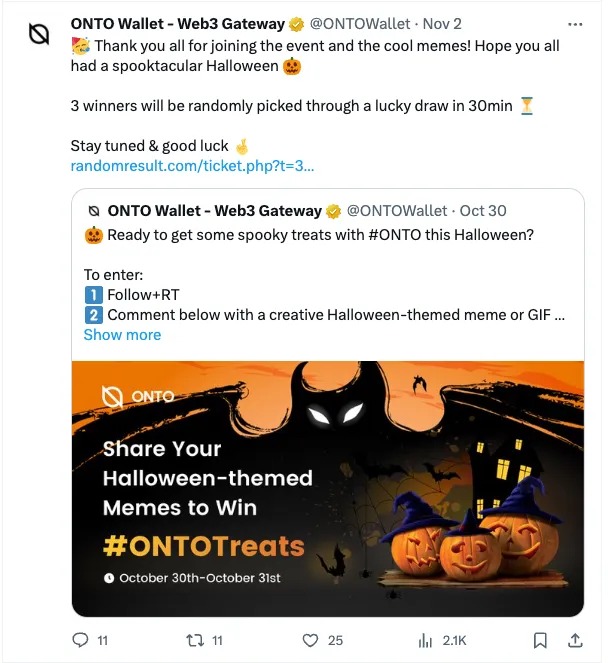Screen dimensions: 608x663
Task: Open ONTO Wallet - Web3 Gateway profile name
Action: [178, 24]
